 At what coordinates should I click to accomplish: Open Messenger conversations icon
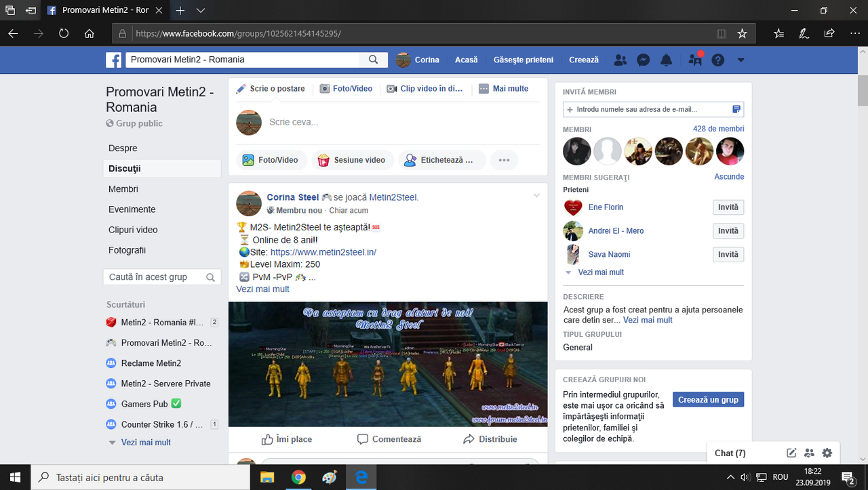pyautogui.click(x=644, y=60)
